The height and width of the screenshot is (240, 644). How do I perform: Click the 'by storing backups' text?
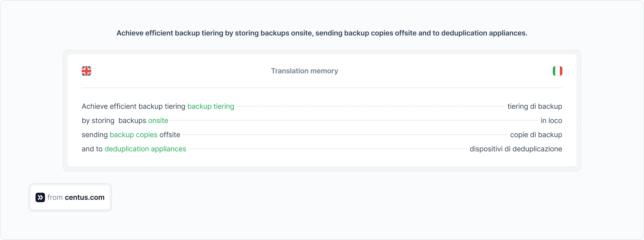coord(114,121)
